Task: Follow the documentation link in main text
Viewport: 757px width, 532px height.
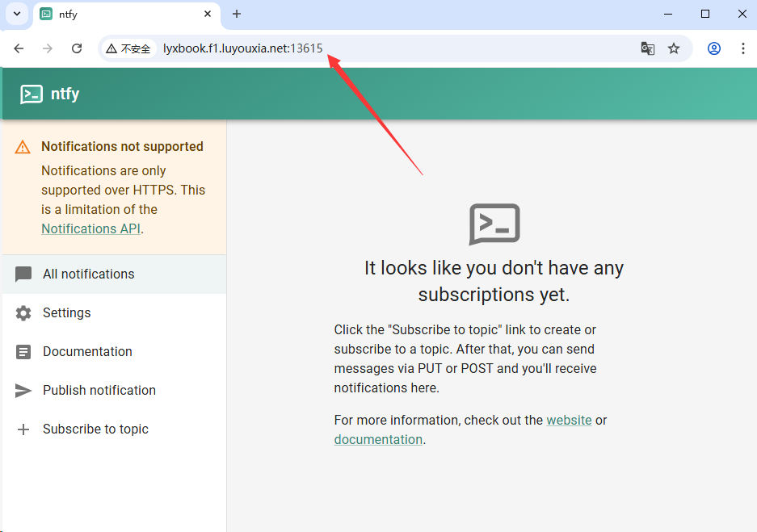Action: point(378,439)
